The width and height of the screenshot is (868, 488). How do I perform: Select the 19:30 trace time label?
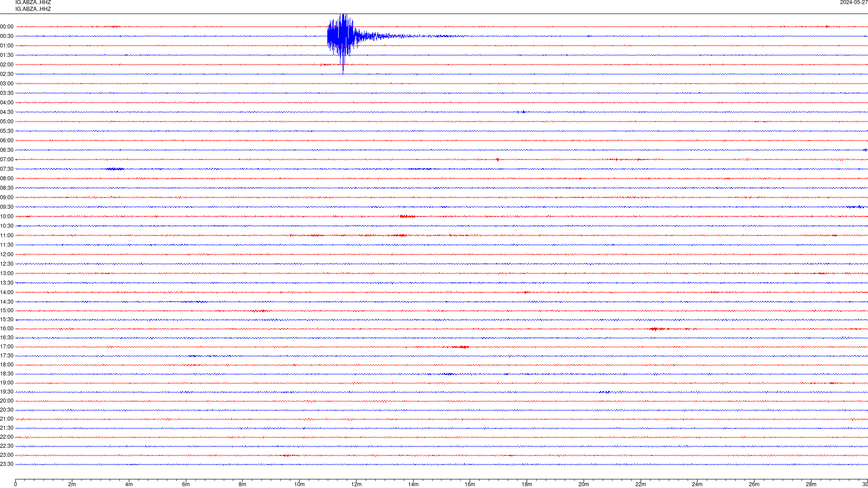click(7, 392)
